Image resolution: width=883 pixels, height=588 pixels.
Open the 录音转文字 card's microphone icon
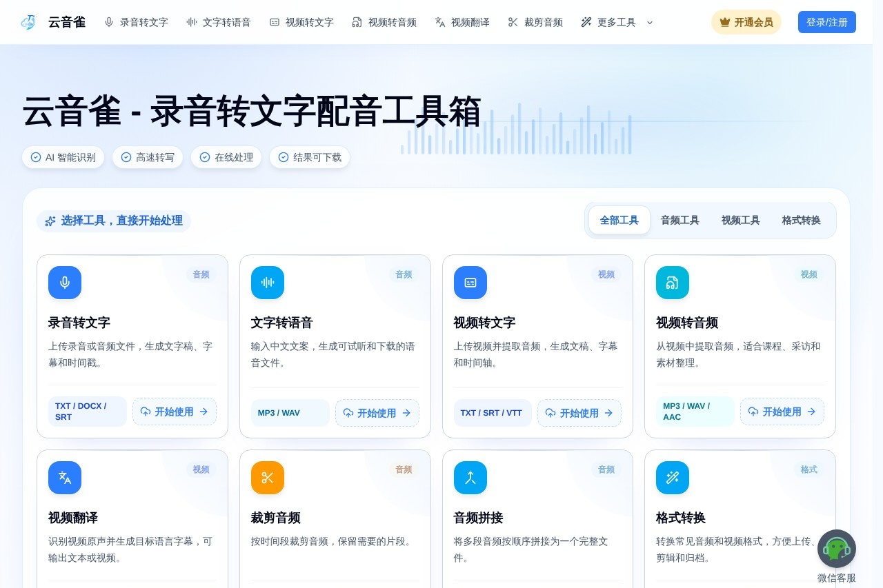coord(65,283)
